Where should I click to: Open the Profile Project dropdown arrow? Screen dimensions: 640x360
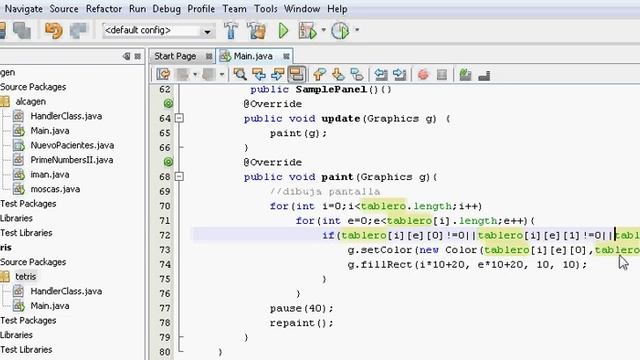click(x=357, y=30)
